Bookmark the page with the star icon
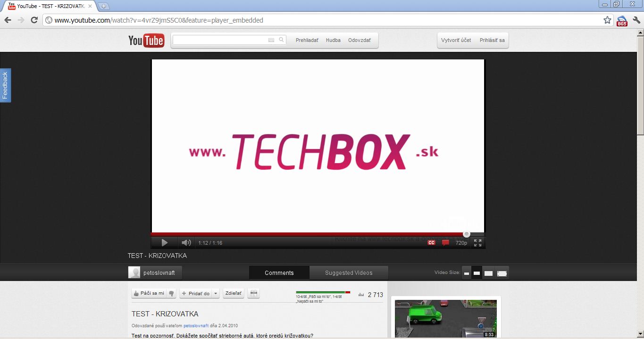The image size is (644, 339). (x=607, y=20)
